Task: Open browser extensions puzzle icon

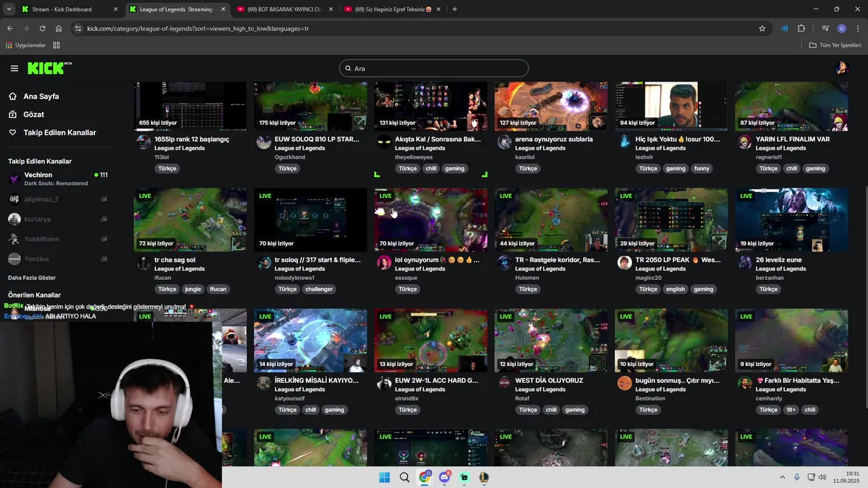Action: coord(801,28)
